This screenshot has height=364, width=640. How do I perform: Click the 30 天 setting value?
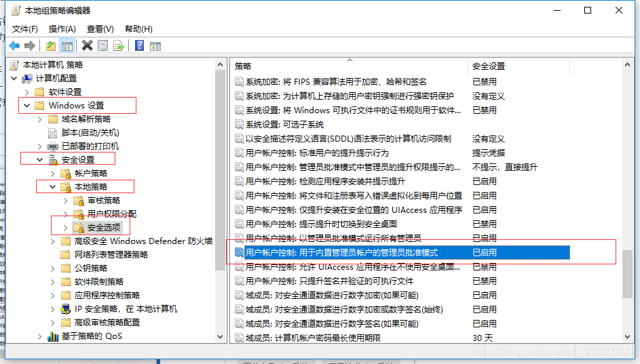483,338
